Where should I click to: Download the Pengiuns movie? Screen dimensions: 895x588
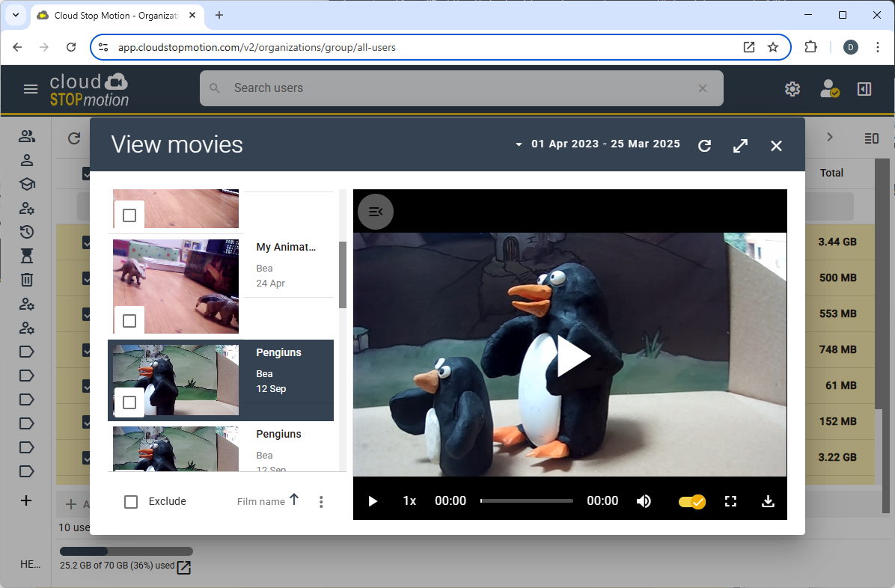[768, 501]
